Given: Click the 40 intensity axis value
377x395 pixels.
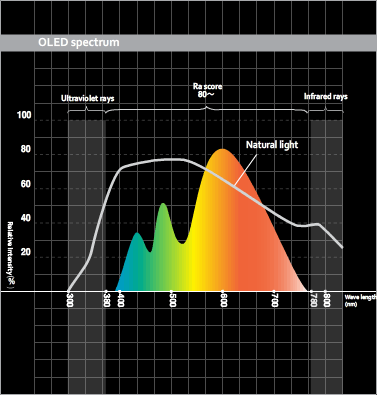Looking at the screenshot, I should tap(26, 218).
